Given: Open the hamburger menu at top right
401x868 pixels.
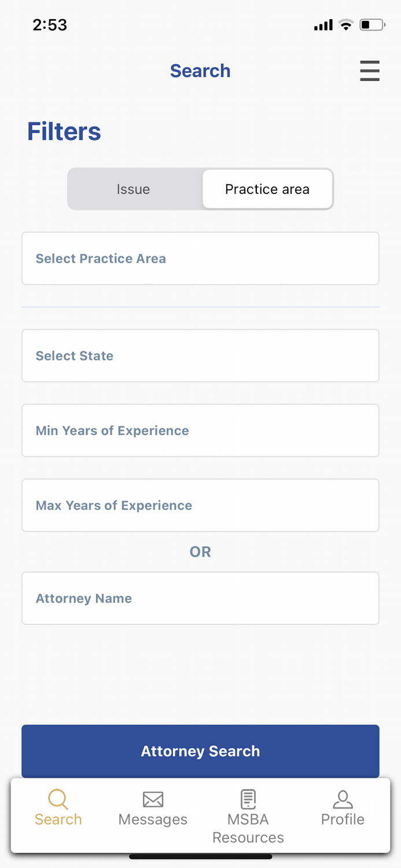Looking at the screenshot, I should [370, 71].
